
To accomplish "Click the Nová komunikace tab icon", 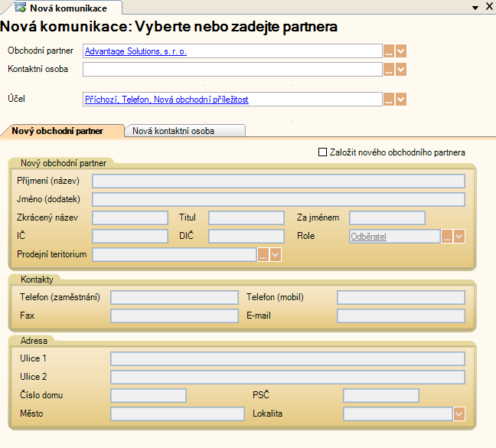I will pos(20,8).
